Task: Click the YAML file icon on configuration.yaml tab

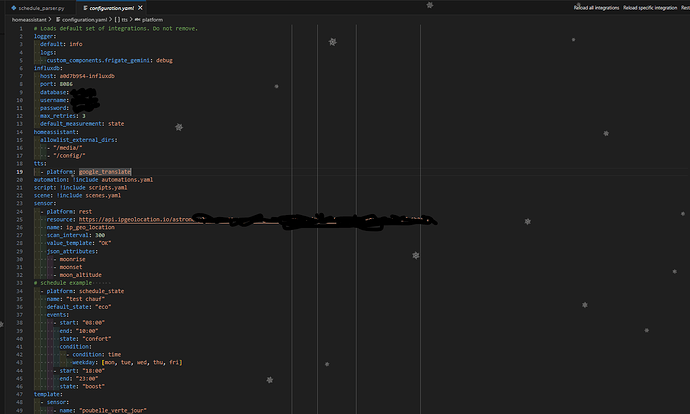Action: tap(85, 8)
